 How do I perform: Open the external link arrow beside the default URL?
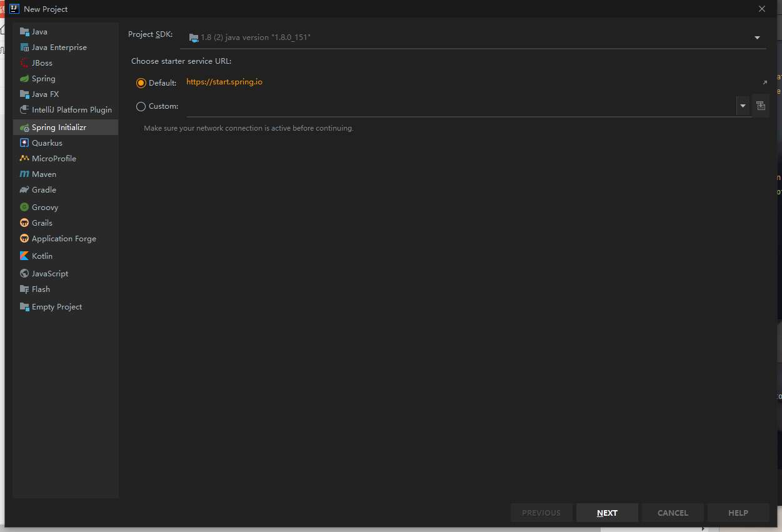point(764,83)
